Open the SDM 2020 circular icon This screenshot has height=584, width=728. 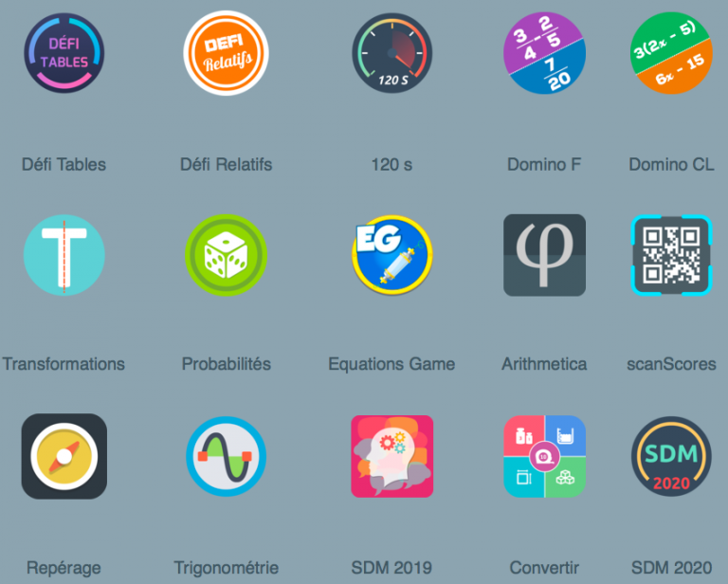click(x=671, y=456)
